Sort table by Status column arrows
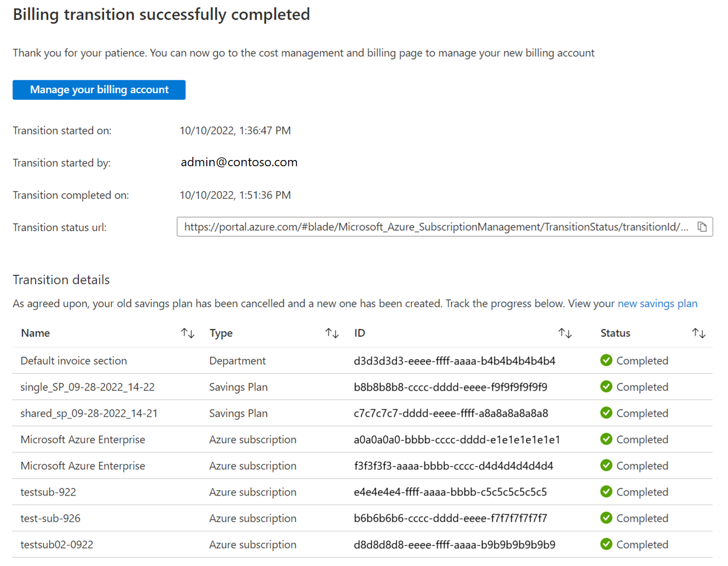This screenshot has height=566, width=728. (x=699, y=333)
